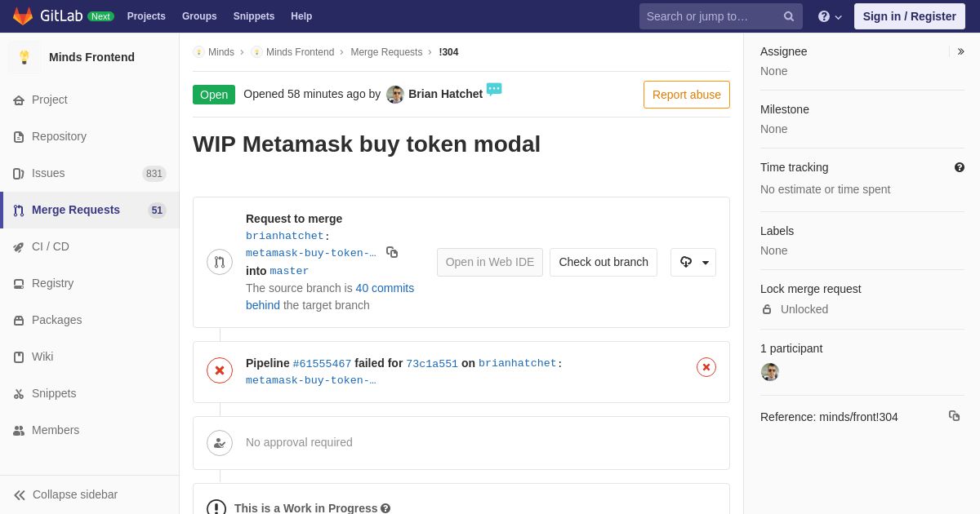This screenshot has width=980, height=514.
Task: Click the participant avatar thumbnail
Action: 770,372
